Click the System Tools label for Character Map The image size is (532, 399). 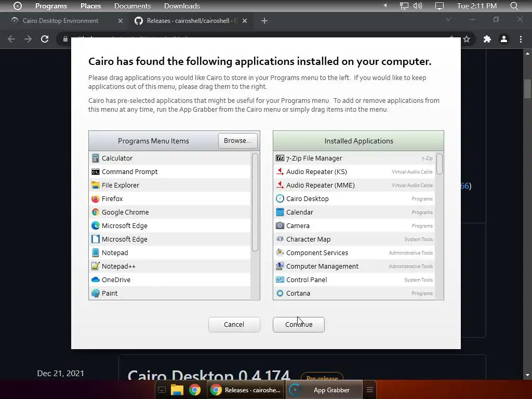tap(418, 239)
